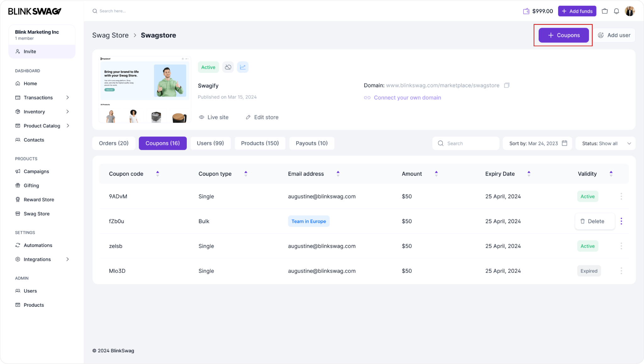Switch to Orders (20) tab
The image size is (644, 364).
(114, 143)
